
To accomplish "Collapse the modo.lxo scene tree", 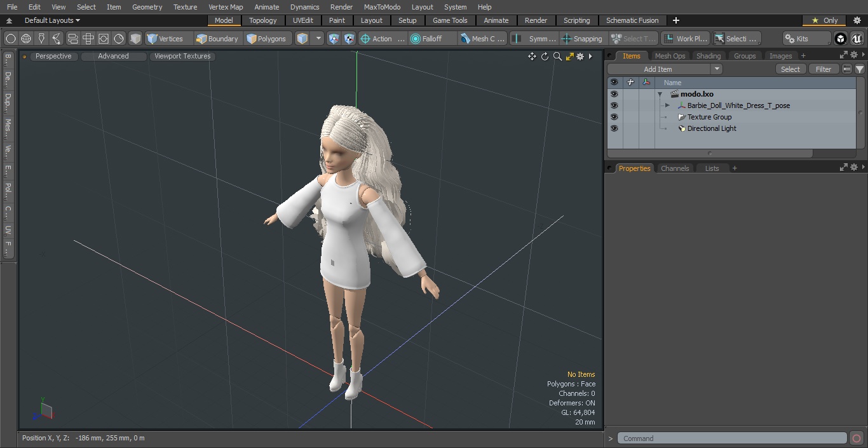I will click(660, 94).
